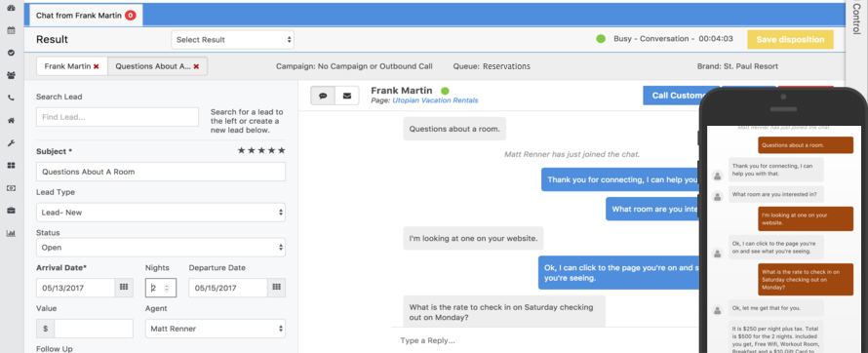The width and height of the screenshot is (868, 353).
Task: Open the Status dropdown showing Open
Action: coord(161,248)
